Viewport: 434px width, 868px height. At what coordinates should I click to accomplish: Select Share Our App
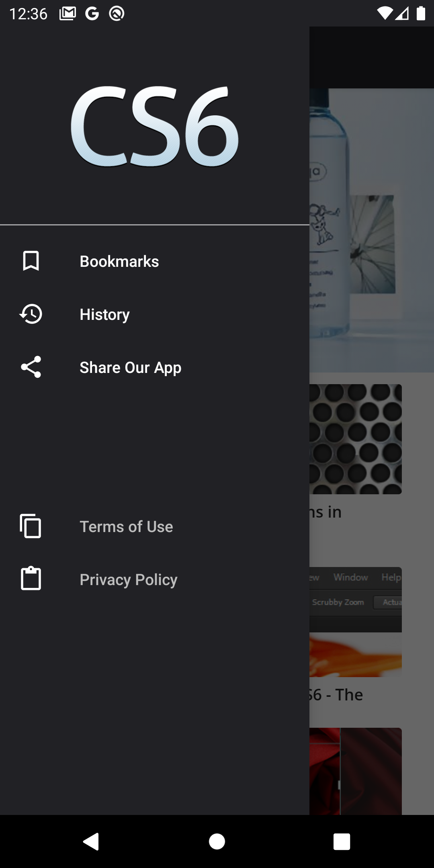pos(155,367)
